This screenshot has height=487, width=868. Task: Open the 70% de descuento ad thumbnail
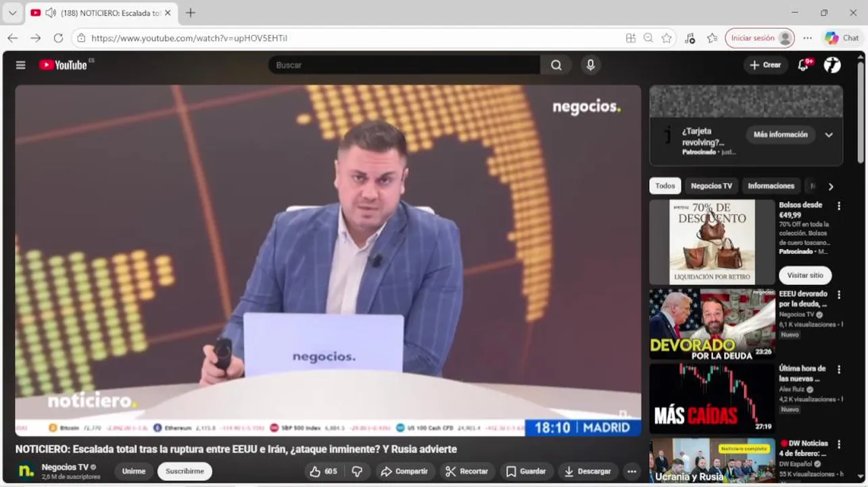click(x=713, y=242)
